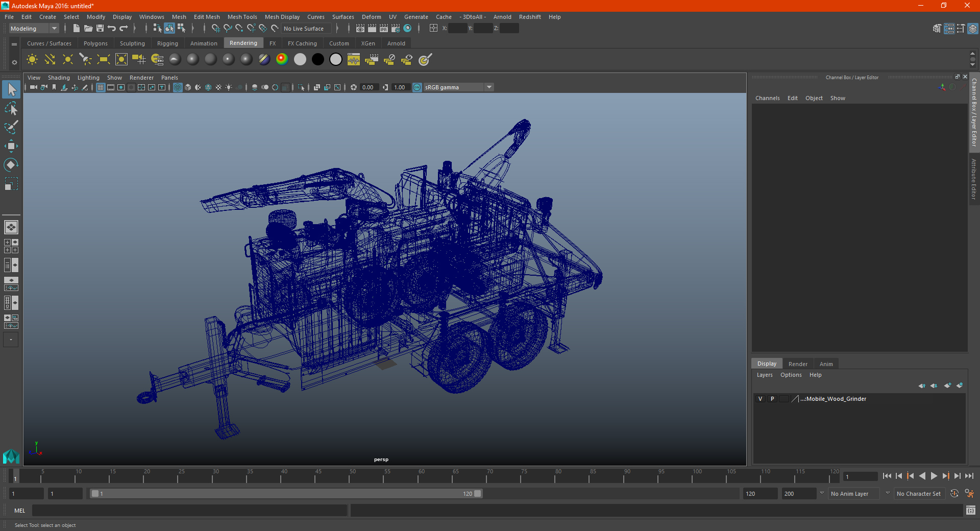The width and height of the screenshot is (980, 531).
Task: Click the Undo arrow icon
Action: (112, 29)
